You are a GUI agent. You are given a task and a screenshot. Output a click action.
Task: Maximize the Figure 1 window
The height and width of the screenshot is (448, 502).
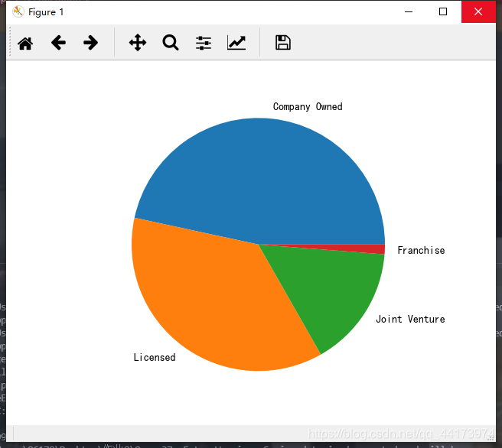pyautogui.click(x=443, y=11)
